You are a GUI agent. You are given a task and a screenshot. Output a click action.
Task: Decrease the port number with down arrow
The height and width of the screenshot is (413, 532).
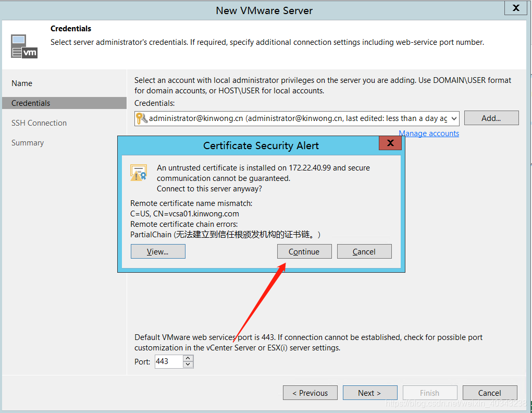click(x=188, y=365)
